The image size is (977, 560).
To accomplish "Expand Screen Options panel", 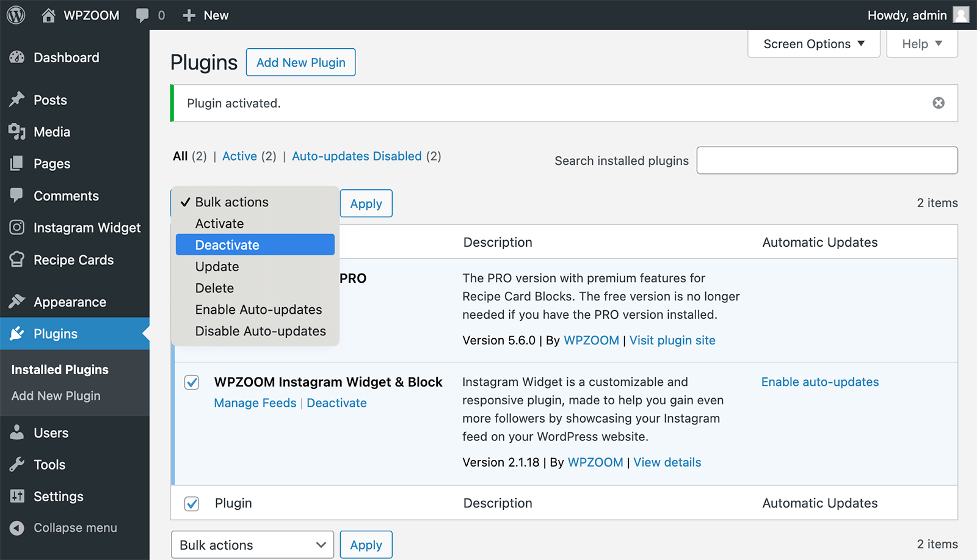I will pyautogui.click(x=814, y=44).
